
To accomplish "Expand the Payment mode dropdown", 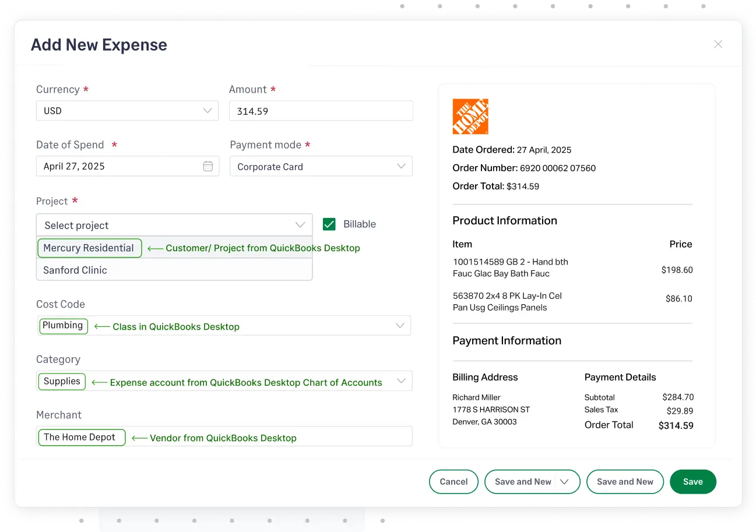I will (x=401, y=166).
